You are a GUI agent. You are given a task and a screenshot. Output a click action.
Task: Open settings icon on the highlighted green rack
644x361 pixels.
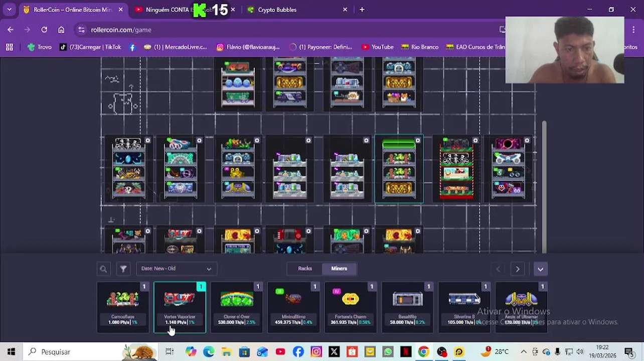[418, 140]
